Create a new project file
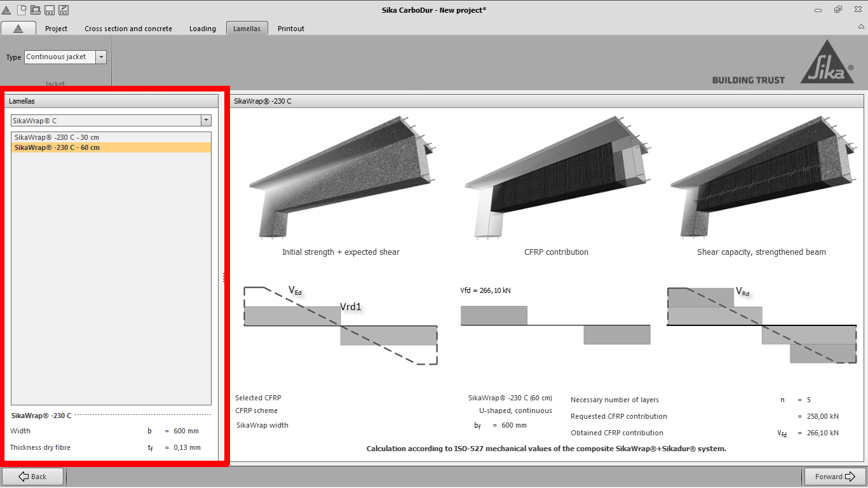The width and height of the screenshot is (868, 488). coord(22,10)
